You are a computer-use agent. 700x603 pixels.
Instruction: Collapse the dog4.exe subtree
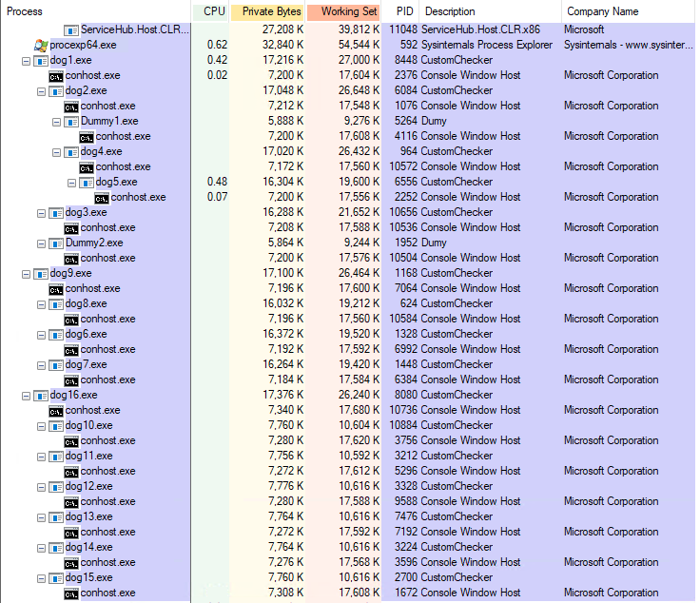pos(56,152)
